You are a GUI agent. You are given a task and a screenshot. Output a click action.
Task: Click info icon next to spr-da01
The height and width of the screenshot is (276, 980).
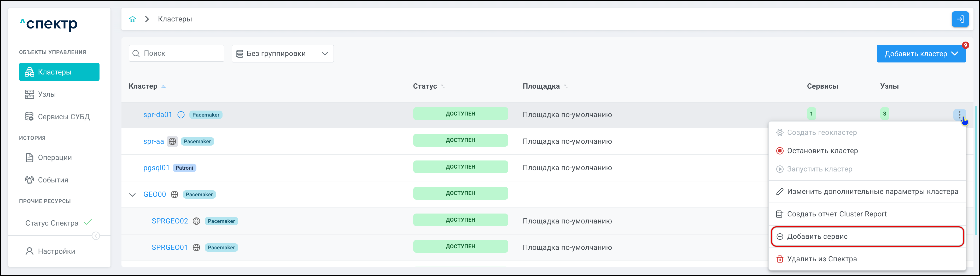(x=181, y=114)
